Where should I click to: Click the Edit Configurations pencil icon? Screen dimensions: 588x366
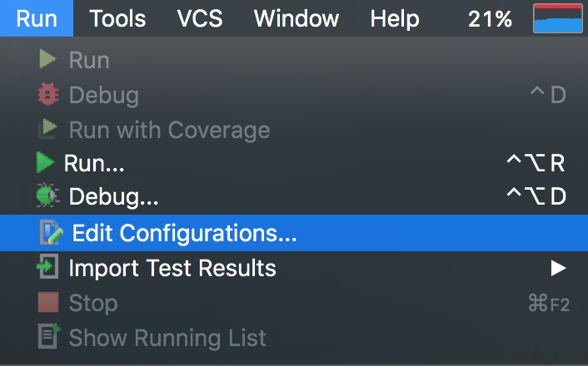pos(50,233)
